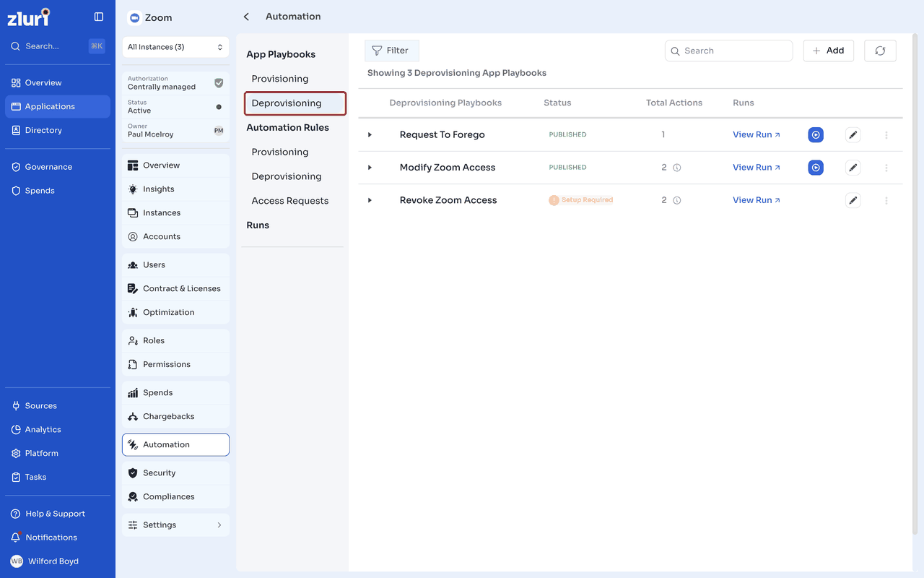924x578 pixels.
Task: Open the All Instances dropdown
Action: pyautogui.click(x=175, y=47)
